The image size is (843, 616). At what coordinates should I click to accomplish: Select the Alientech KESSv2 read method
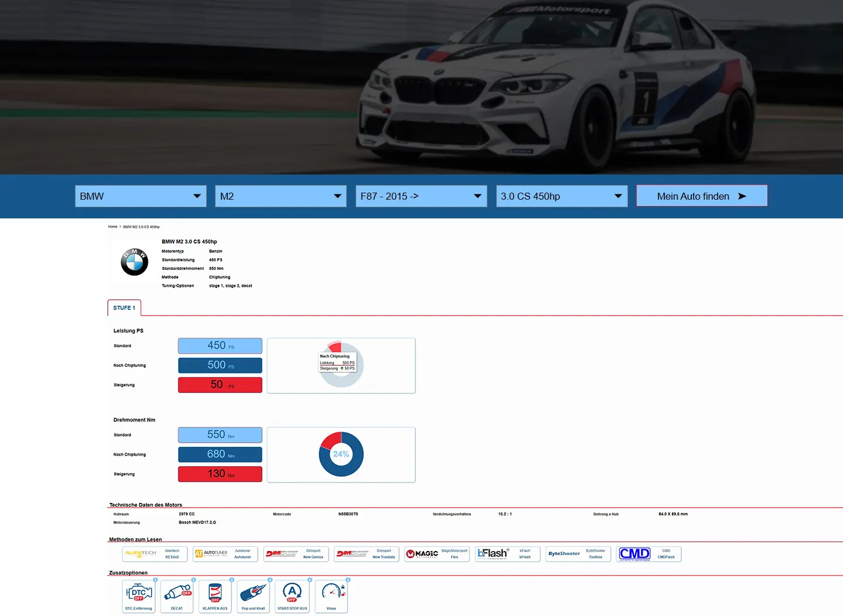tap(155, 554)
